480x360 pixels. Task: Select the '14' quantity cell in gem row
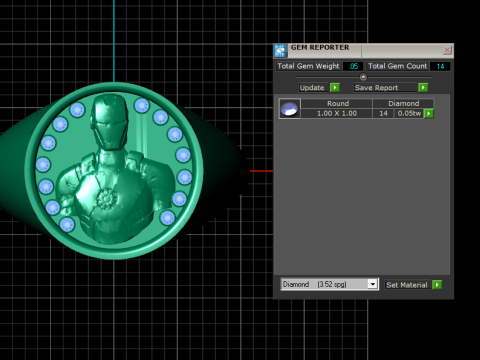[383, 113]
